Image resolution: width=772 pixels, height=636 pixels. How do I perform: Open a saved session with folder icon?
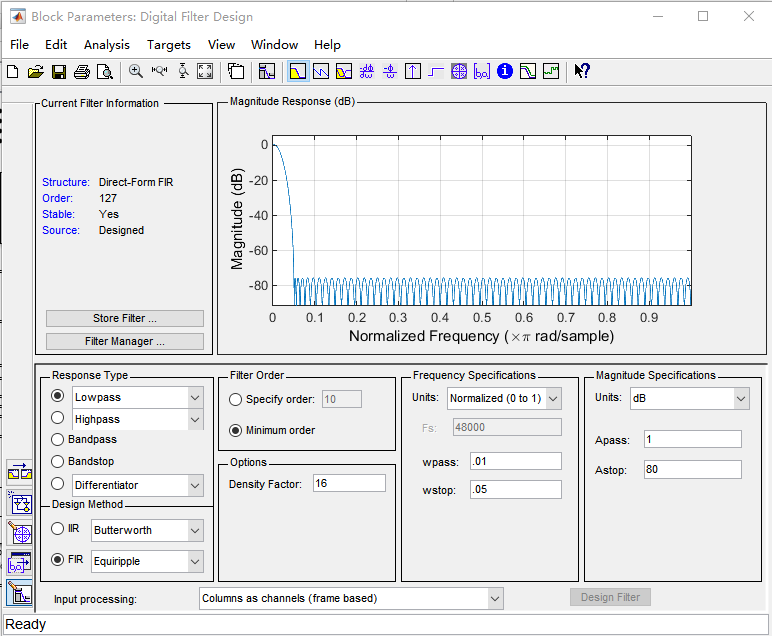click(35, 72)
